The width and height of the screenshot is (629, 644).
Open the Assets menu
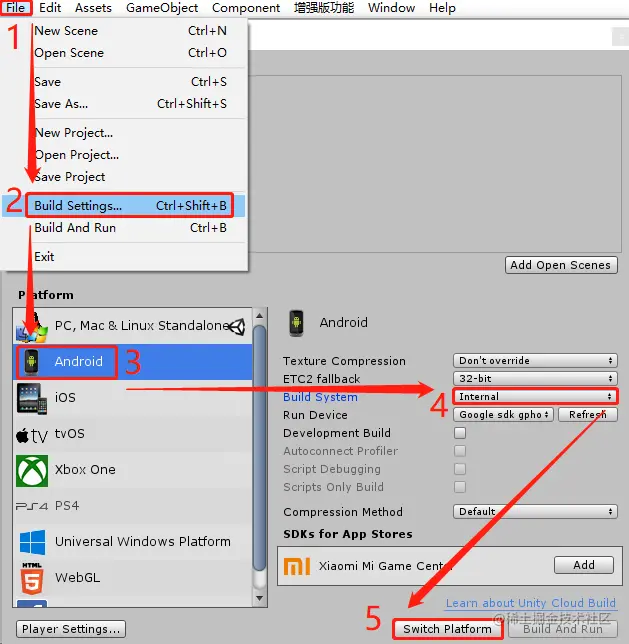coord(93,7)
